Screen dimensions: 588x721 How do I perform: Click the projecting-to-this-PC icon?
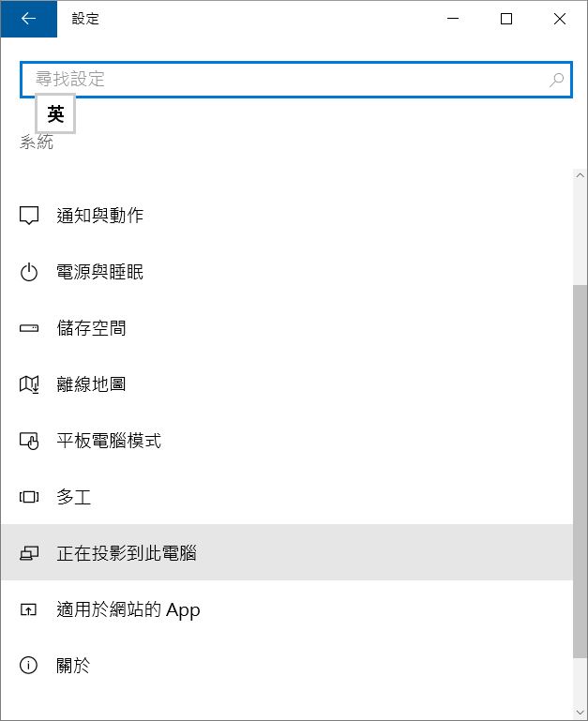click(28, 553)
